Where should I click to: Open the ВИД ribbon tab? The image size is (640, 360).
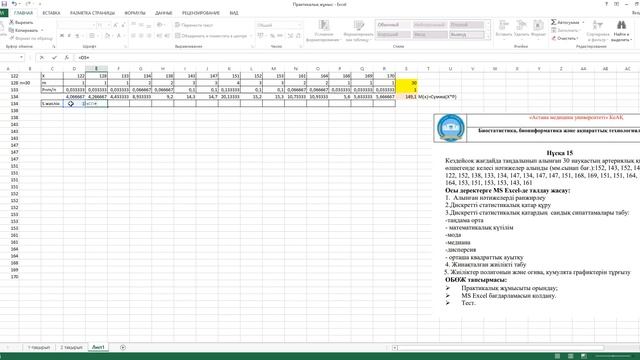(234, 13)
